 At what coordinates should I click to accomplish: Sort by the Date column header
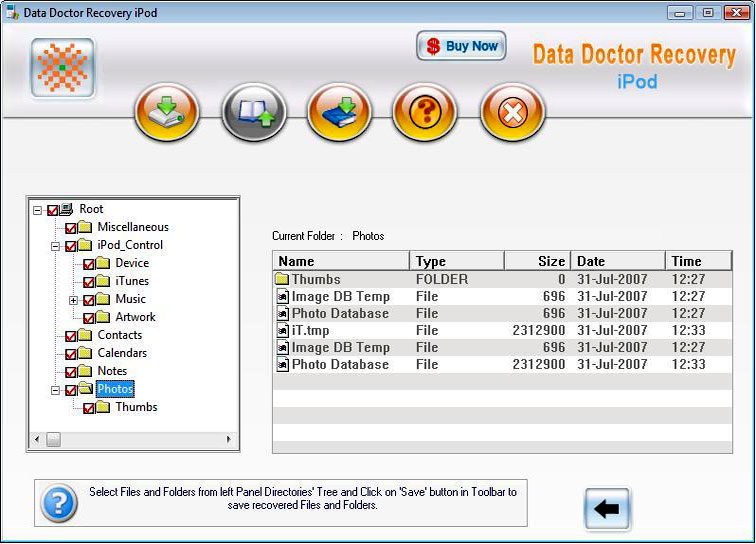[618, 261]
